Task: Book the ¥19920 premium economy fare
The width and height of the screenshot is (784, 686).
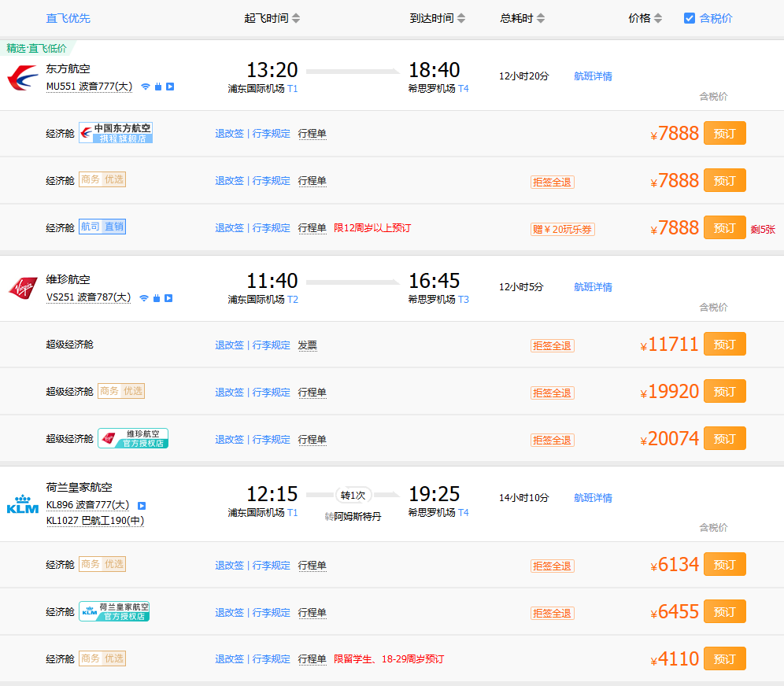Action: point(724,391)
